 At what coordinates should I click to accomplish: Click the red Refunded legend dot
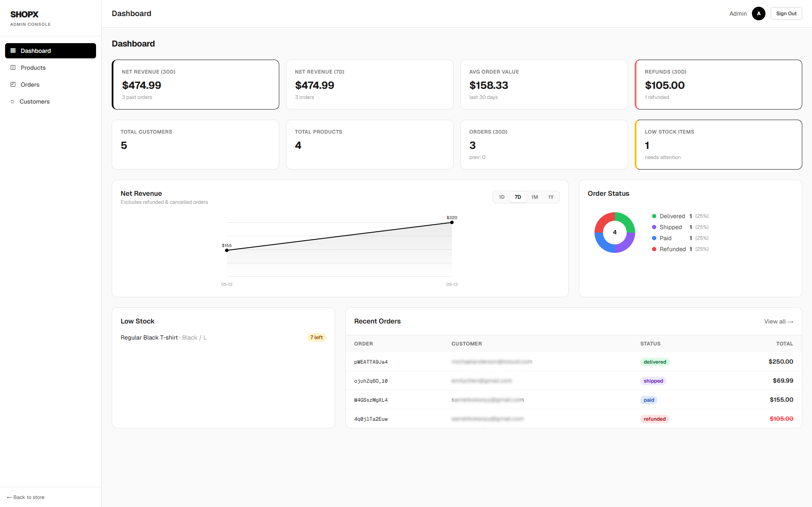[x=654, y=249]
